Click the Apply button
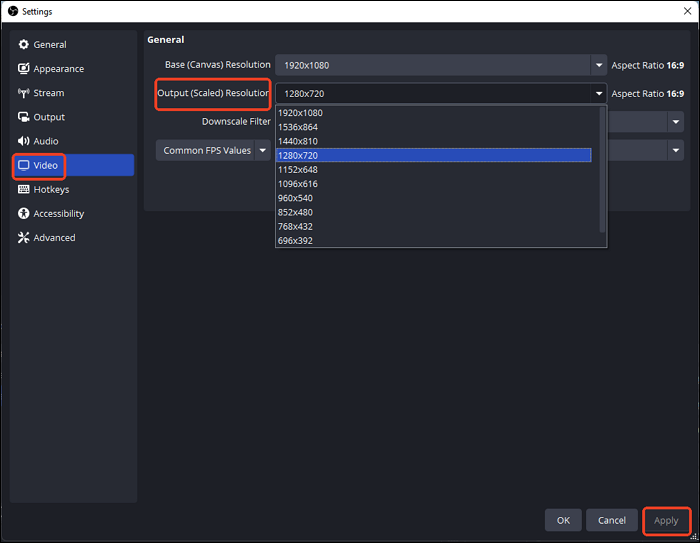 click(665, 520)
